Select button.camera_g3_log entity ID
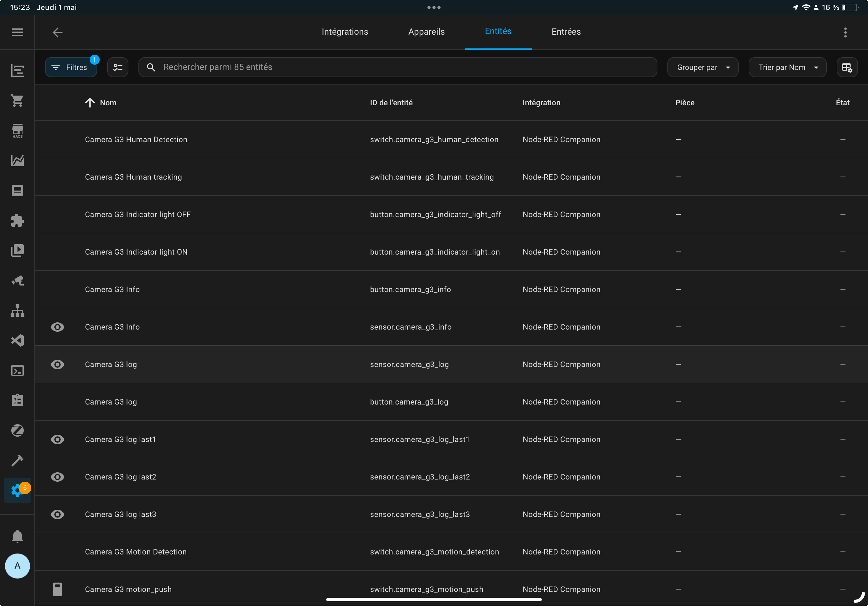 point(409,402)
